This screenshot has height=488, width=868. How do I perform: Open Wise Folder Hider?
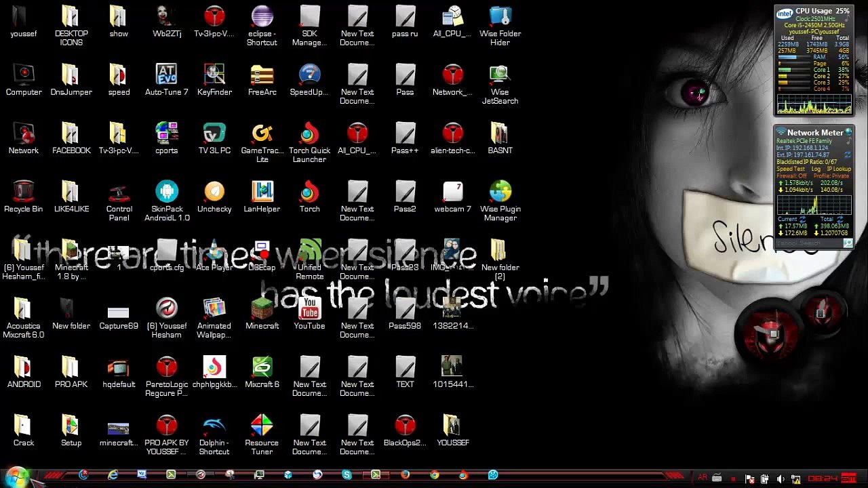click(x=500, y=17)
